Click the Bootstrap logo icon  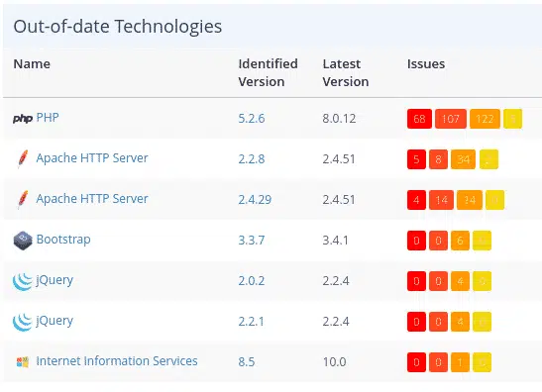coord(23,241)
